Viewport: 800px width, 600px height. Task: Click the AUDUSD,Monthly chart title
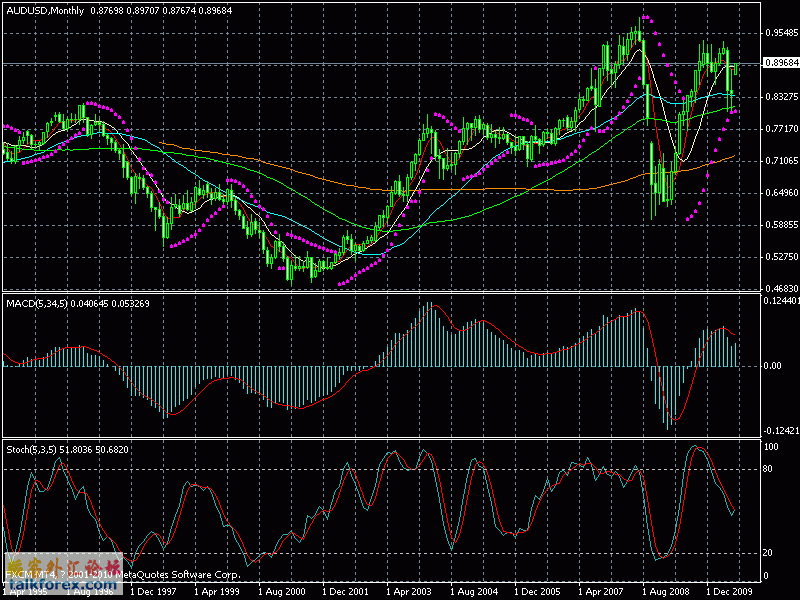coord(45,11)
